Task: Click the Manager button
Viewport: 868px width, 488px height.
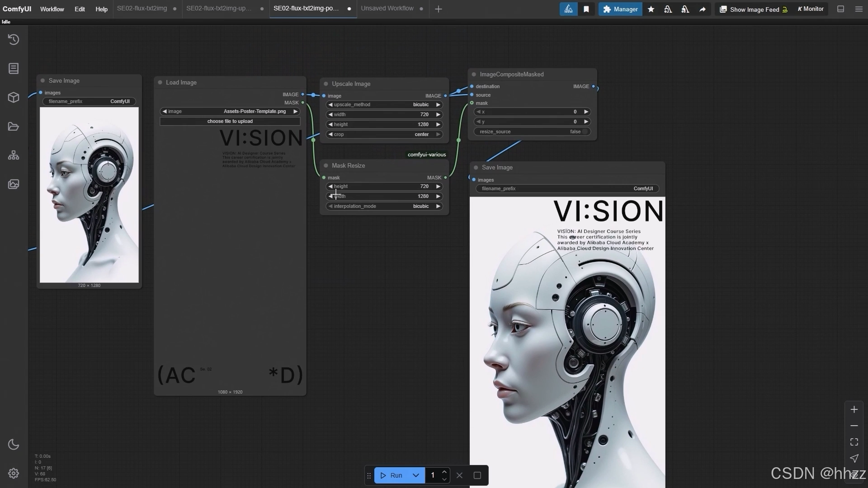Action: 620,9
